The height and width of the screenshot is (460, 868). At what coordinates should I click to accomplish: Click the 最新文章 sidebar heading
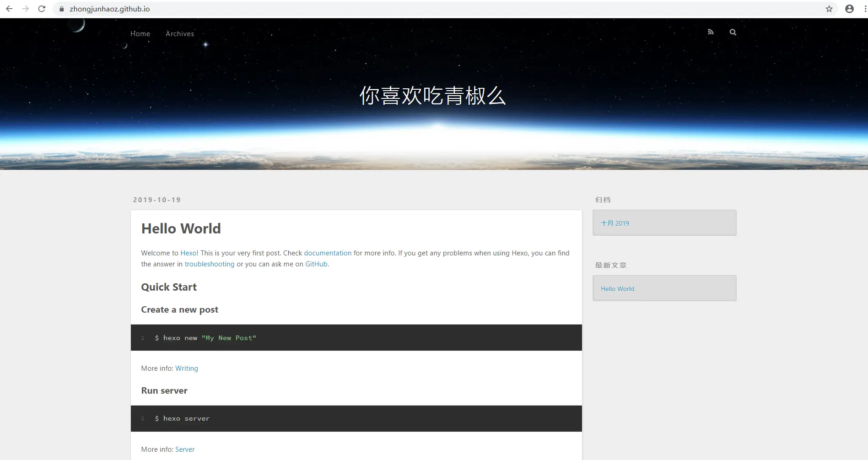pos(610,265)
